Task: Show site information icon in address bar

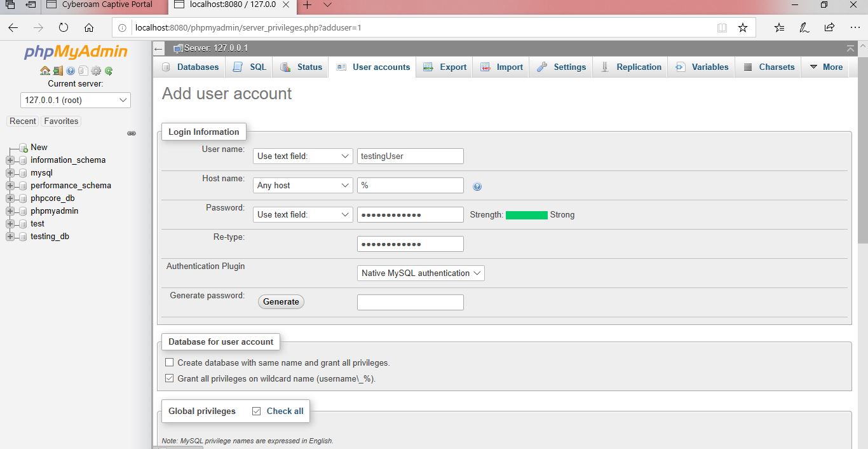Action: coord(123,28)
